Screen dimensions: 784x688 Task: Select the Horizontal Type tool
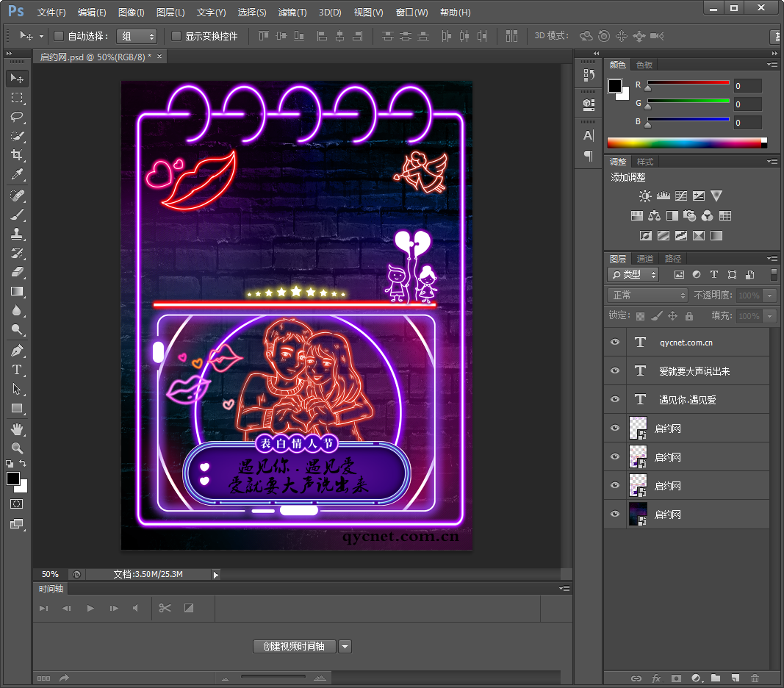[17, 370]
